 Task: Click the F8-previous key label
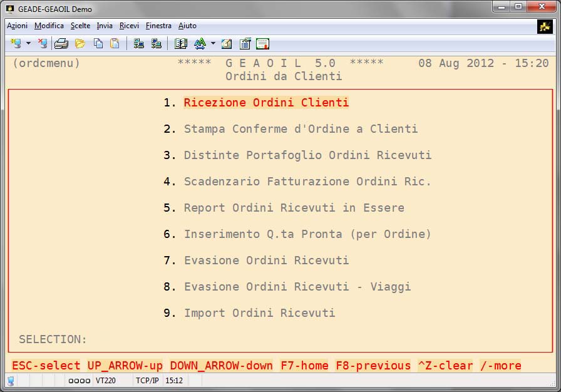373,366
